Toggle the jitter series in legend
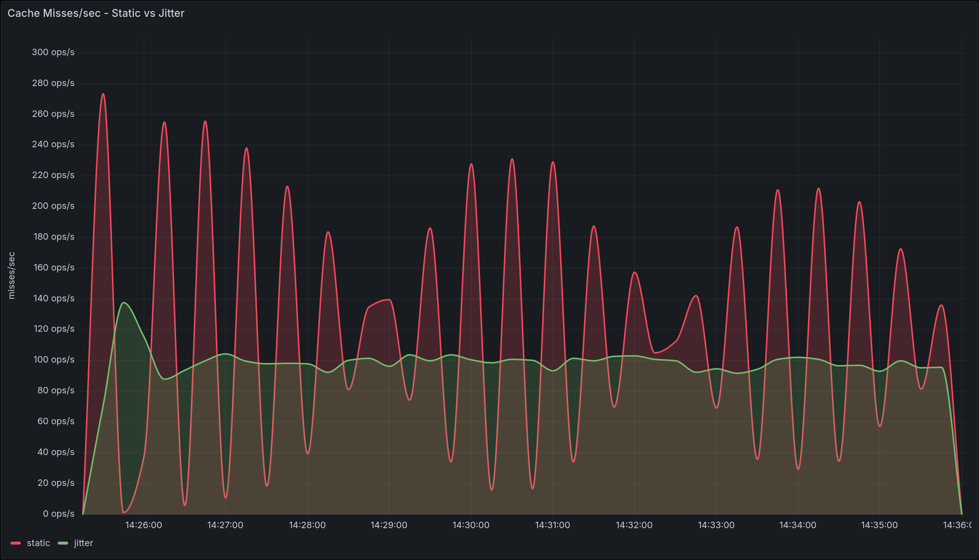Image resolution: width=979 pixels, height=560 pixels. [x=84, y=543]
